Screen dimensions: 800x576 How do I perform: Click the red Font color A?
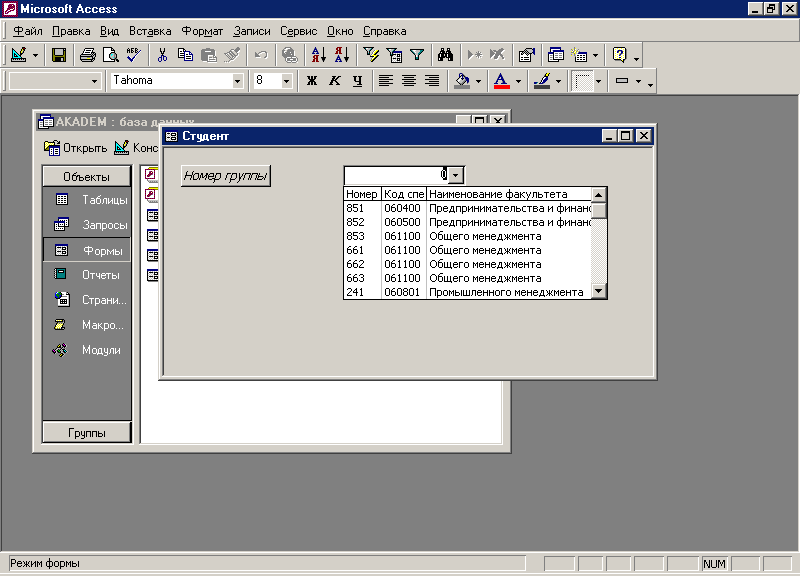(x=502, y=81)
